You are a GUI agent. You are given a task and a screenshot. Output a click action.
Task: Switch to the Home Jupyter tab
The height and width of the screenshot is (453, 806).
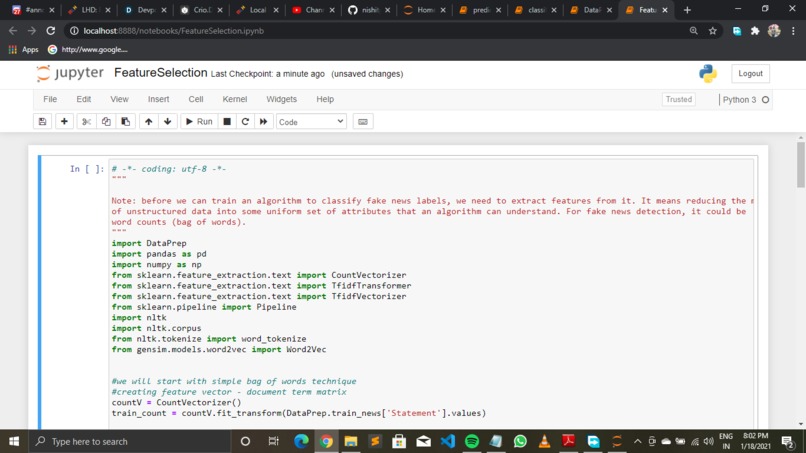click(424, 10)
